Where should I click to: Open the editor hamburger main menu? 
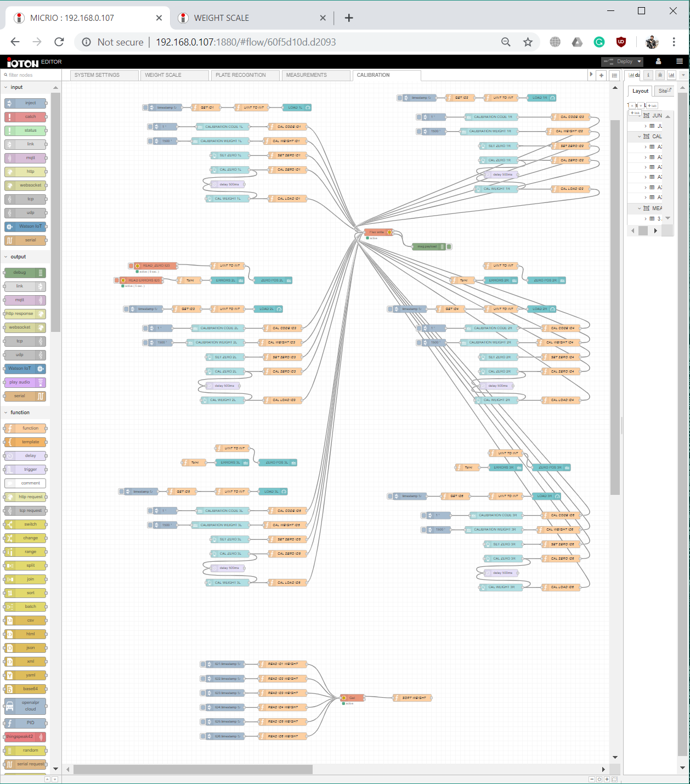[x=680, y=61]
